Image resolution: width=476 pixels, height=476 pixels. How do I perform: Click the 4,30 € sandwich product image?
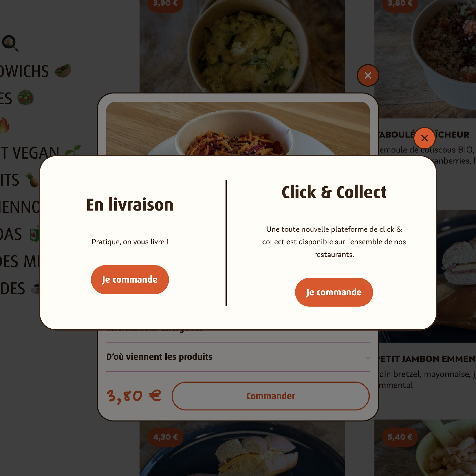(x=242, y=448)
